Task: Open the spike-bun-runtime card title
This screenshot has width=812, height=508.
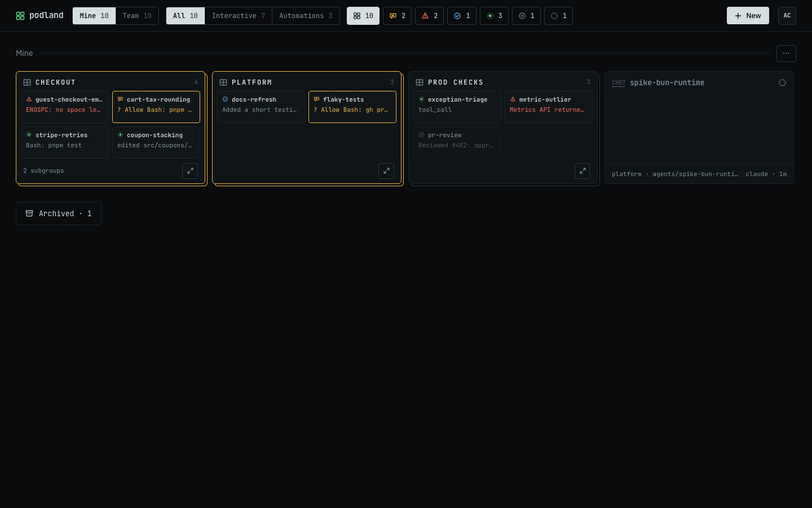Action: [667, 83]
